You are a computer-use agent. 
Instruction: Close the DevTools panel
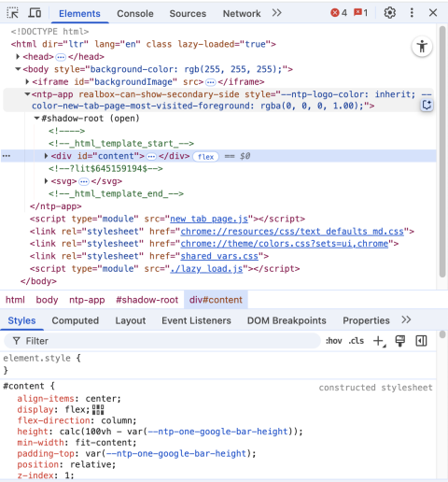433,13
